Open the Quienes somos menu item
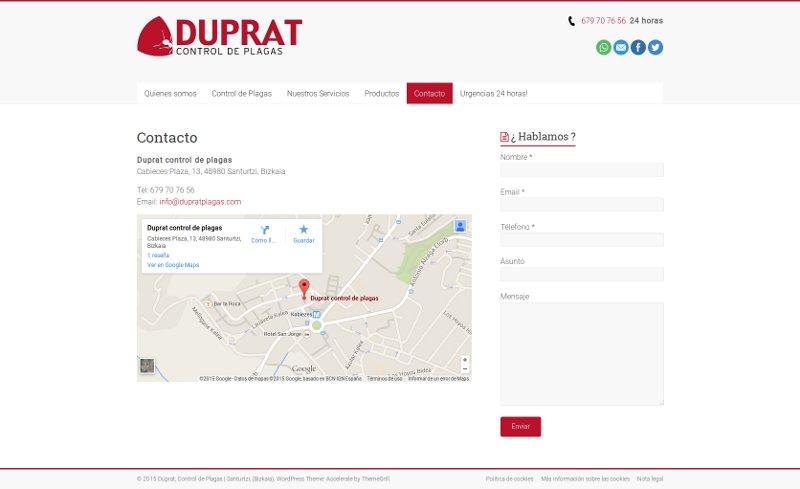The image size is (800, 489). (170, 93)
